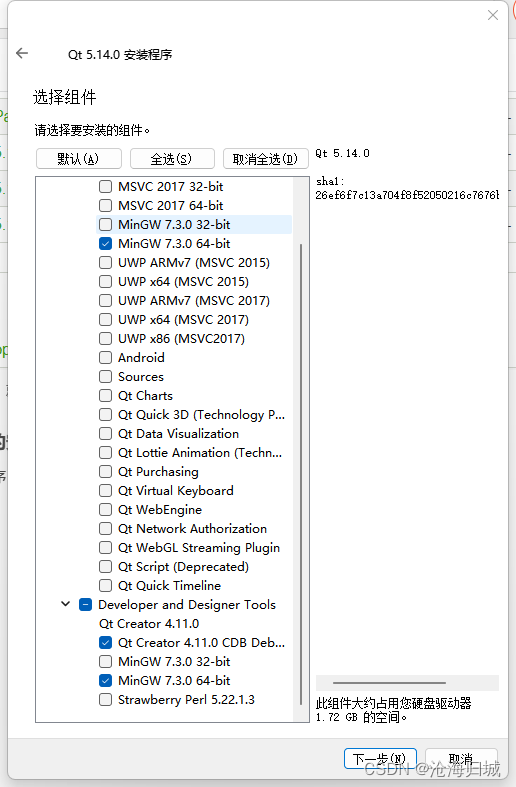Click the 全选(S) select all button

coord(172,159)
